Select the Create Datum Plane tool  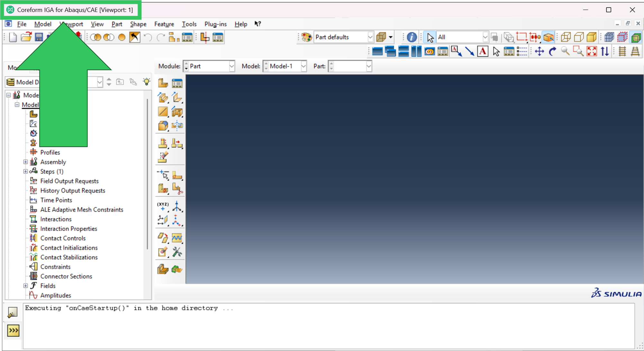coord(163,220)
